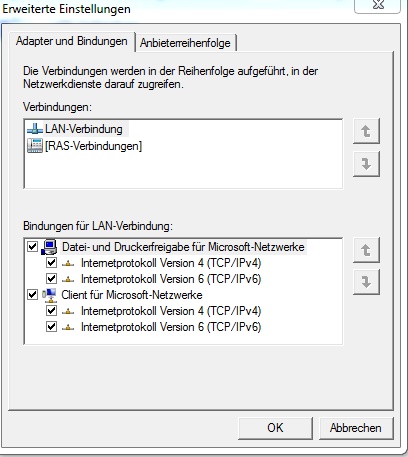Click the Abbrechen button

356,428
